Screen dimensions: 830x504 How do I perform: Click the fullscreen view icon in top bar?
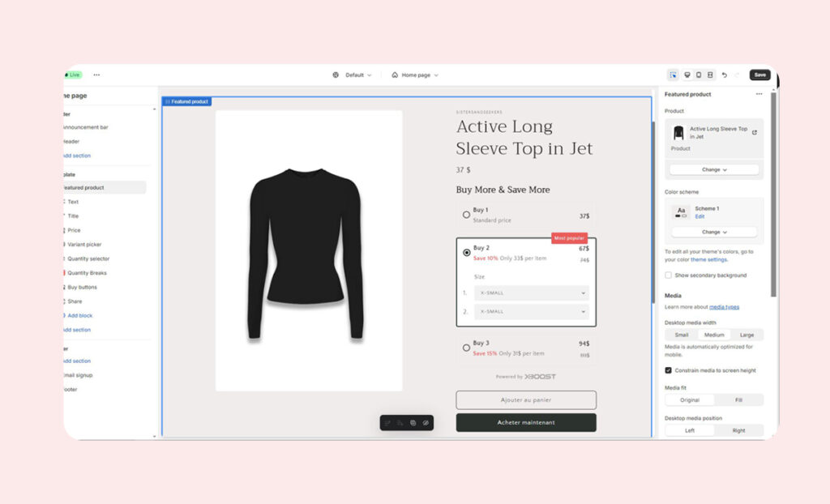[x=710, y=75]
